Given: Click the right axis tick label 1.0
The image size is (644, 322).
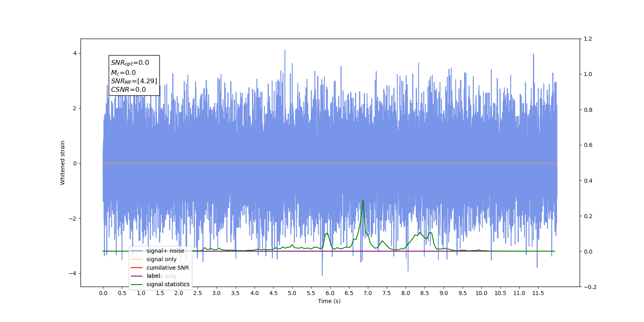Looking at the screenshot, I should pos(588,74).
